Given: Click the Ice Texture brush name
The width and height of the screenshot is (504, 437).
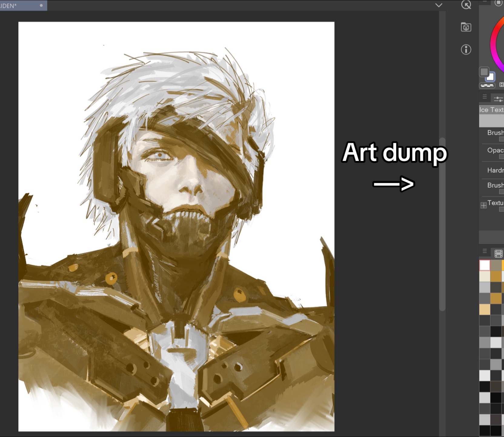Looking at the screenshot, I should click(x=491, y=110).
